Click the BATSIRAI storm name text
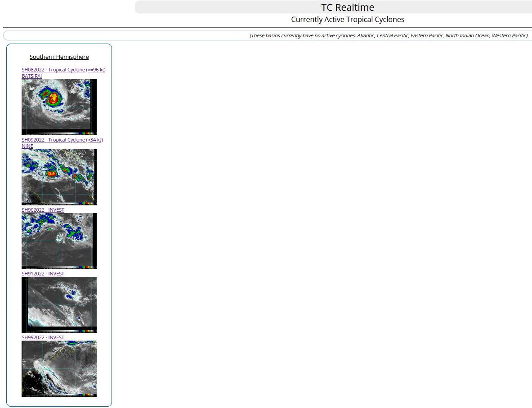Image resolution: width=532 pixels, height=408 pixels. [31, 76]
